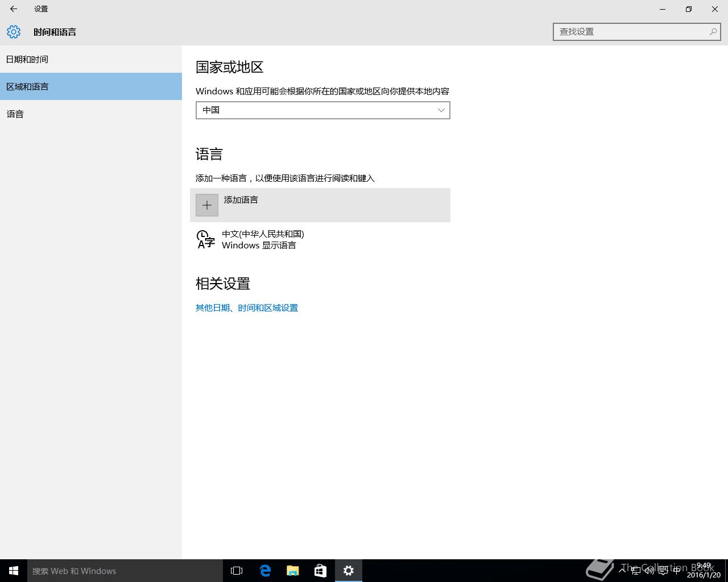Select the 区域和语言 sidebar item
The width and height of the screenshot is (728, 582).
pyautogui.click(x=91, y=86)
